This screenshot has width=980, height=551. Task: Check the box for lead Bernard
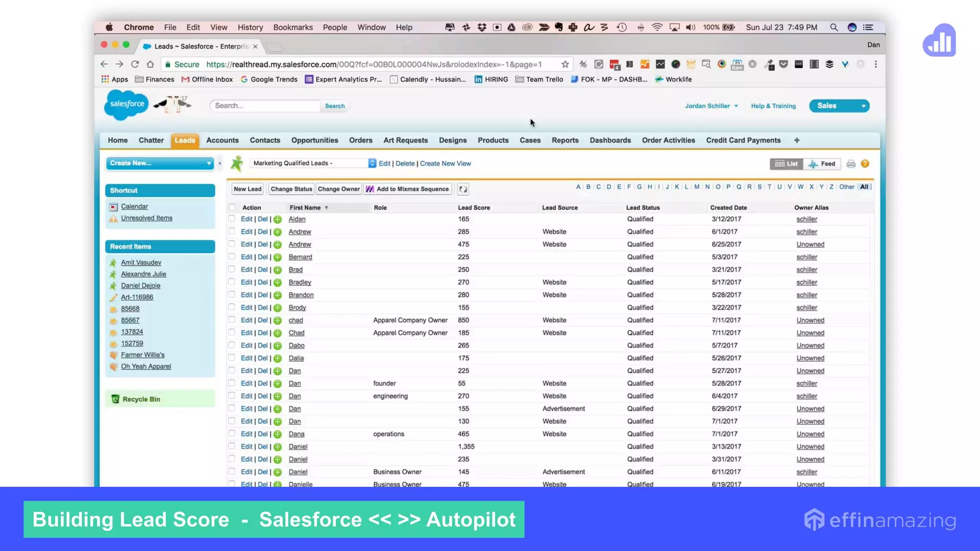click(x=232, y=256)
